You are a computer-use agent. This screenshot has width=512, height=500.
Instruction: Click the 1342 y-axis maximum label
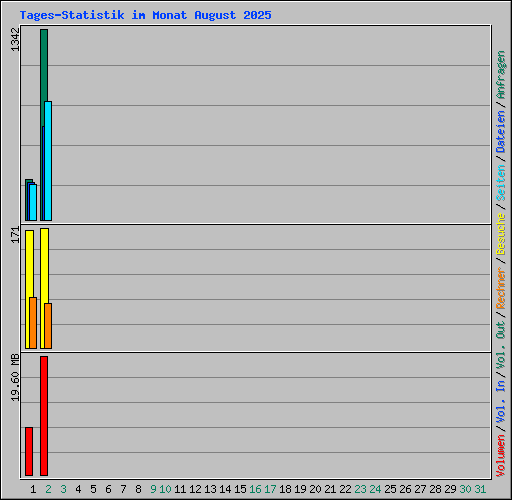[x=15, y=40]
